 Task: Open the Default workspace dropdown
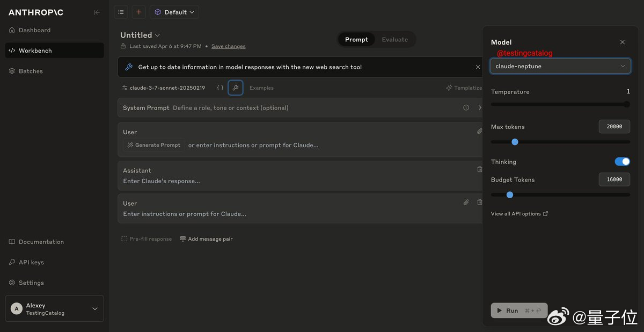coord(174,12)
